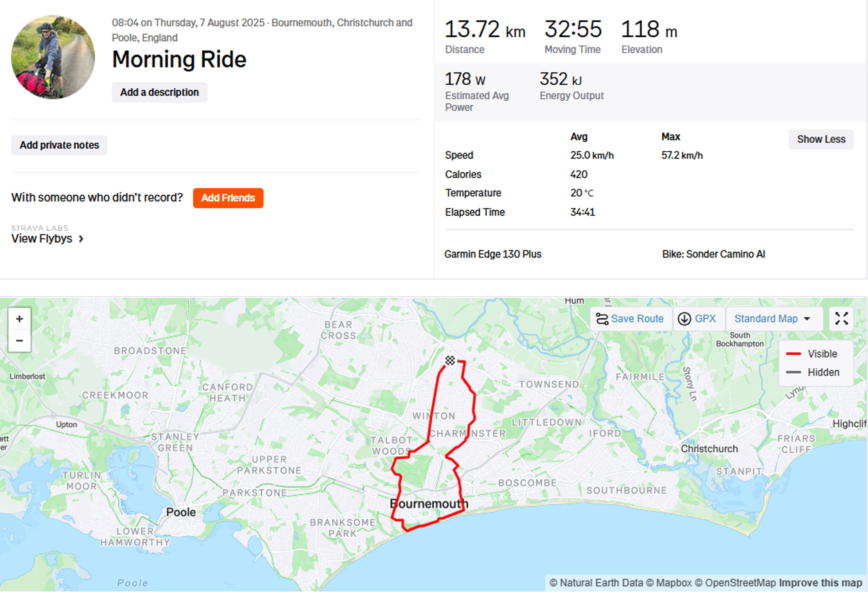Click the Save Route icon
The width and height of the screenshot is (868, 592).
click(x=602, y=319)
